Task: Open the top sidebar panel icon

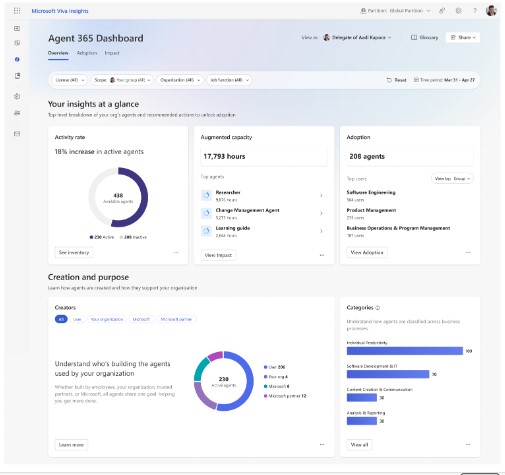Action: point(17,28)
